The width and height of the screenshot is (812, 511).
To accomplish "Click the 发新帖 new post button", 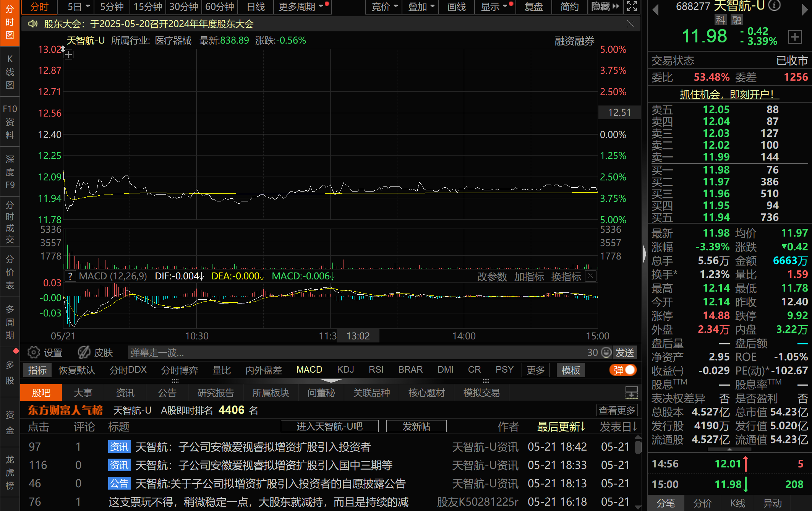I will tap(417, 426).
